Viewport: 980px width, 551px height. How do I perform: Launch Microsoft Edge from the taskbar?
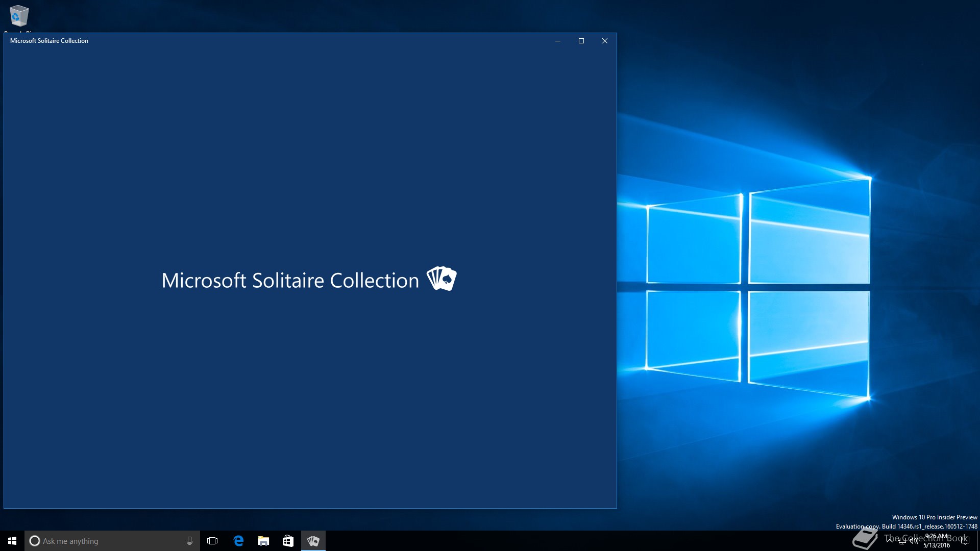(238, 541)
